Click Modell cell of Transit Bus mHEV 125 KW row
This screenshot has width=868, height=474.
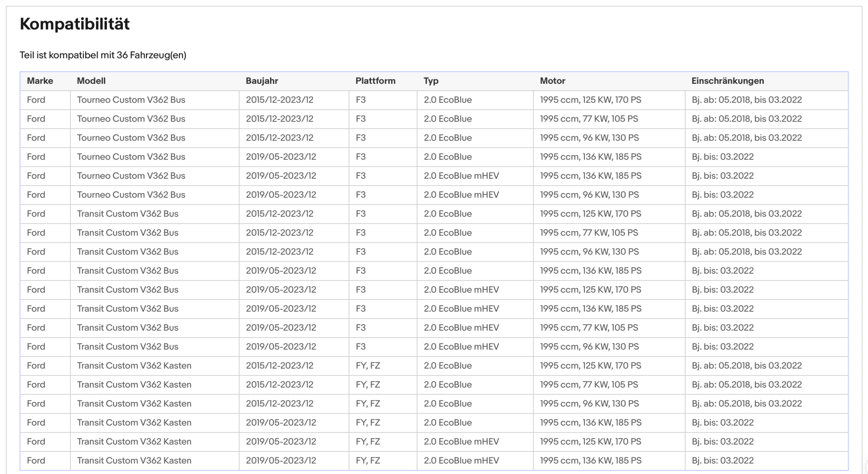155,290
